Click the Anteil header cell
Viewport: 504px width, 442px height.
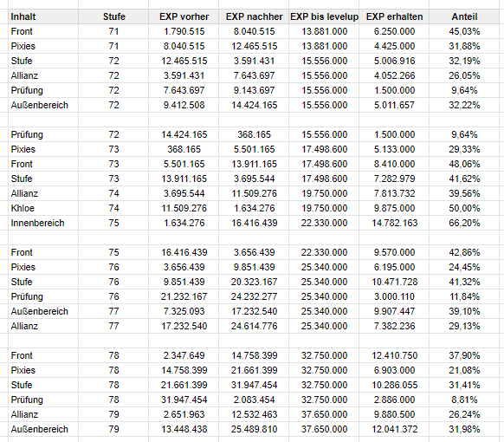point(464,16)
